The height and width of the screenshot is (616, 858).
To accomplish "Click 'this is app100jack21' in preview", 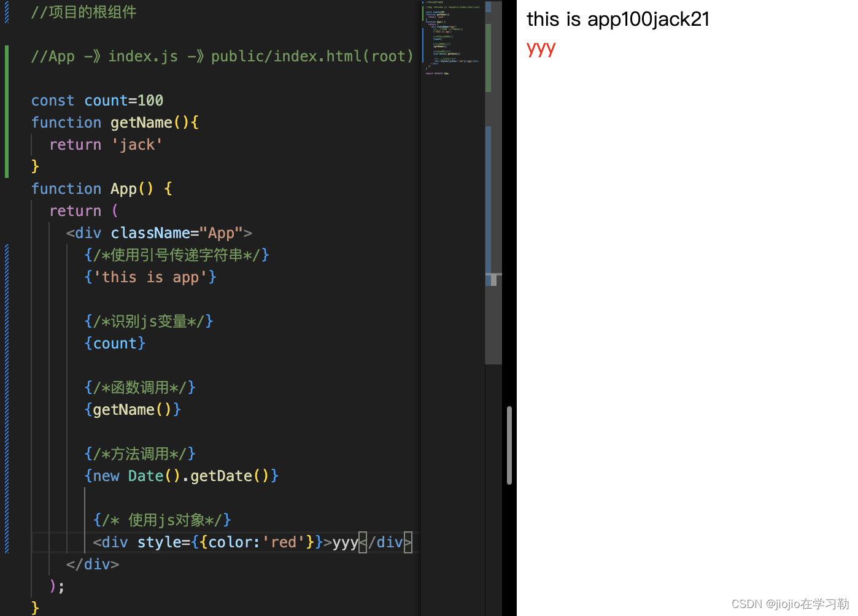I will (x=618, y=19).
